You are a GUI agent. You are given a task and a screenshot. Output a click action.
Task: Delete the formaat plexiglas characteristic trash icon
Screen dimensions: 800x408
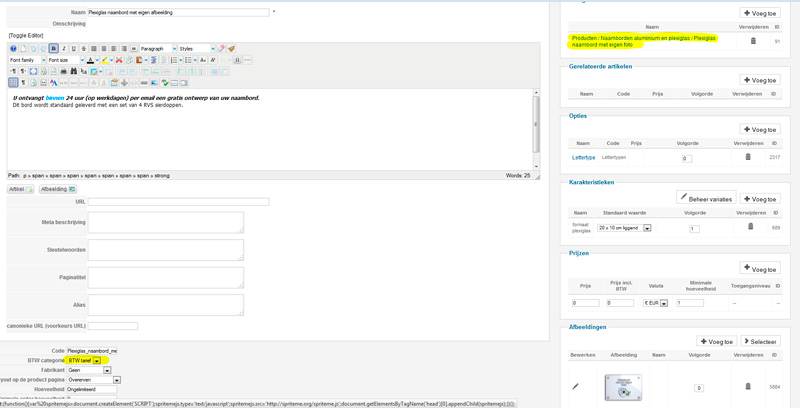(750, 226)
